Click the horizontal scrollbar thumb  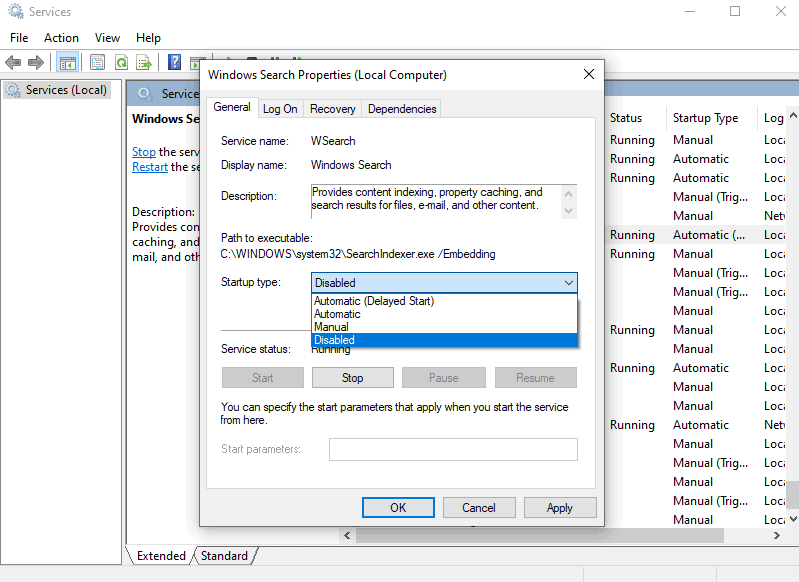pos(540,535)
